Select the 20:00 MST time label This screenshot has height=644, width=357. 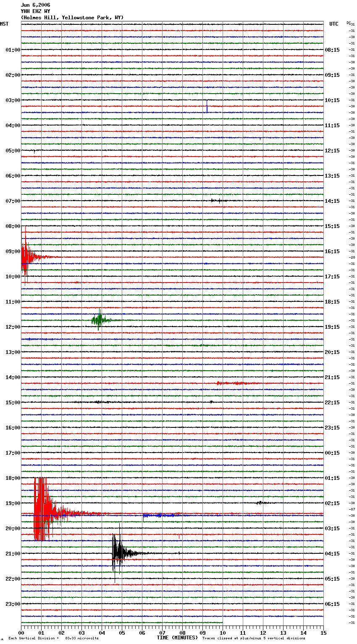click(13, 529)
